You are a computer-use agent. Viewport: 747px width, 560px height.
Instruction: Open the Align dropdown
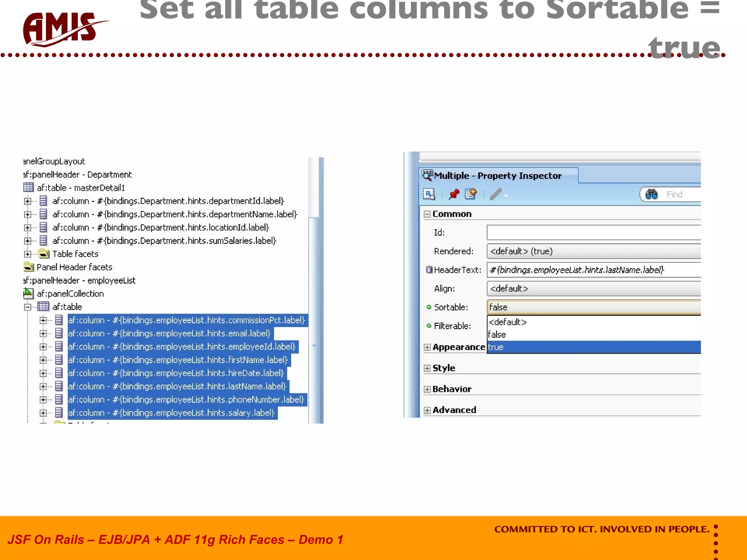594,288
